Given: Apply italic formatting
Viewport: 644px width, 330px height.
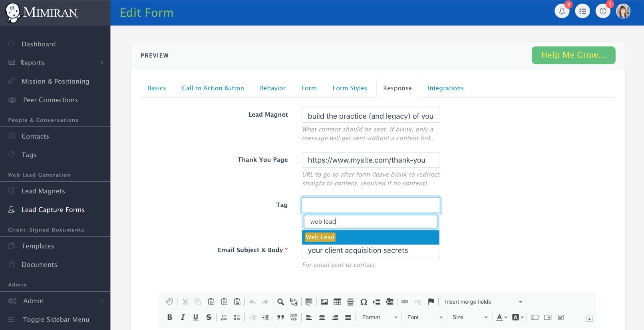Looking at the screenshot, I should click(183, 317).
